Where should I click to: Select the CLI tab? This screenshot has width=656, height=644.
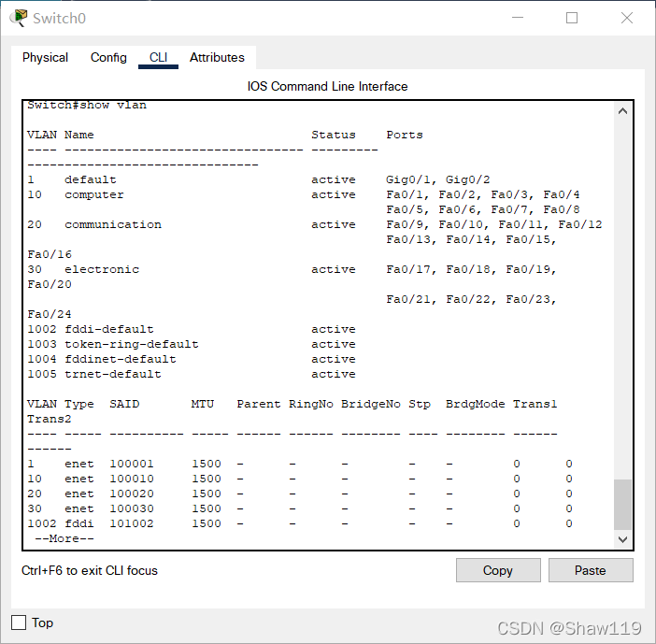coord(158,57)
